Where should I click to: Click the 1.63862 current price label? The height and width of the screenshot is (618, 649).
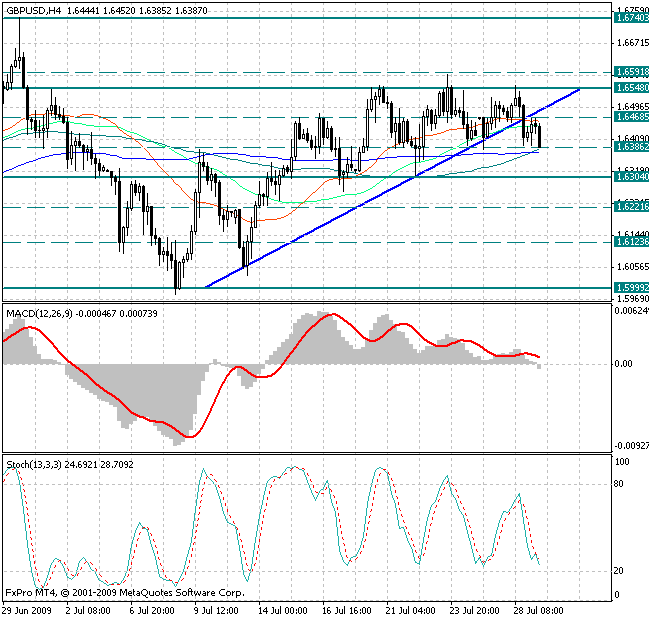tap(631, 147)
